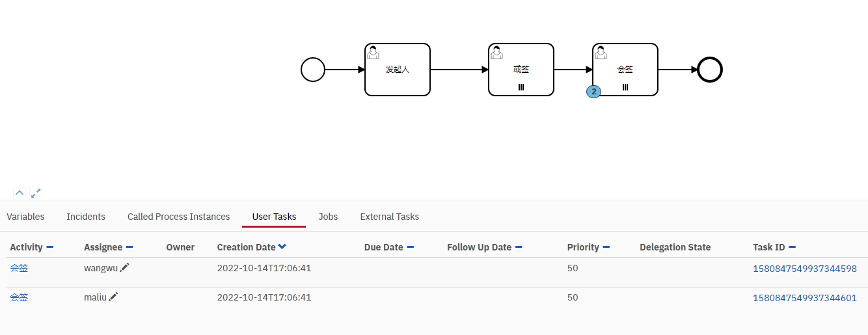Open the 会签 activity link for wangwu
868x335 pixels.
19,268
